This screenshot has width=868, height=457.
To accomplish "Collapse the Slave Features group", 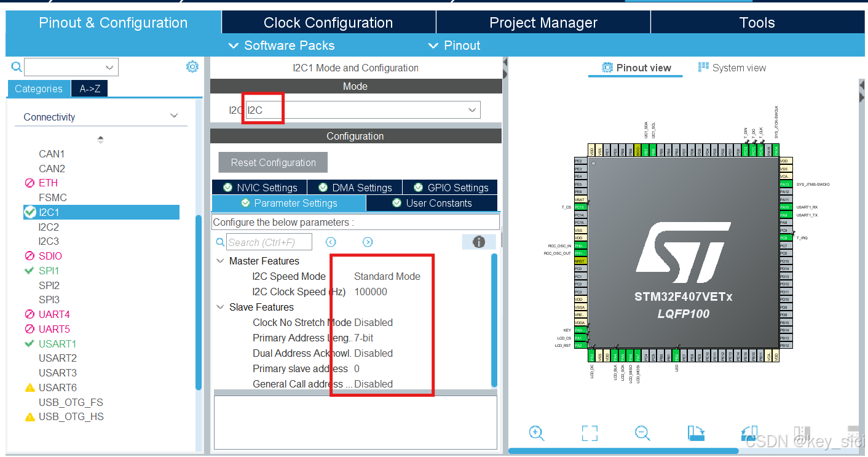I will click(x=220, y=307).
